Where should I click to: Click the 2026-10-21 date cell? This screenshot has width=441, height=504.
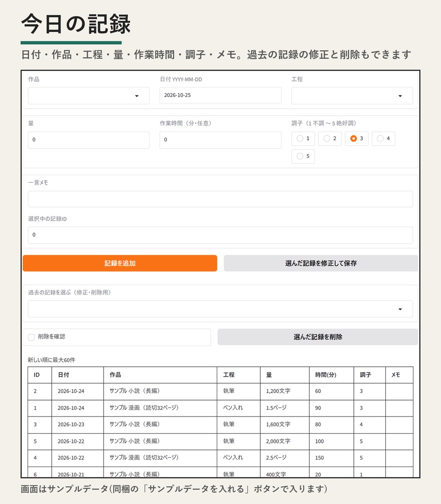pos(77,472)
